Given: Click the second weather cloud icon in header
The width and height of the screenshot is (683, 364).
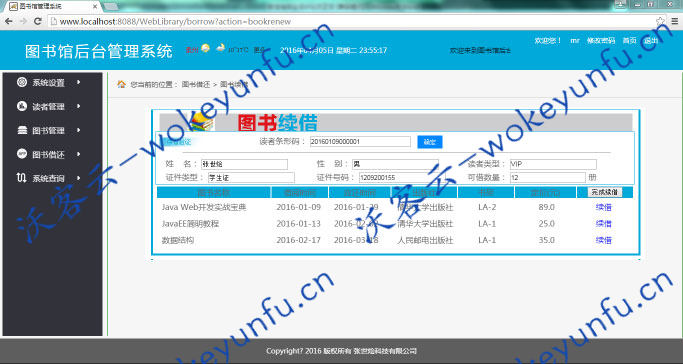Looking at the screenshot, I should pyautogui.click(x=221, y=49).
